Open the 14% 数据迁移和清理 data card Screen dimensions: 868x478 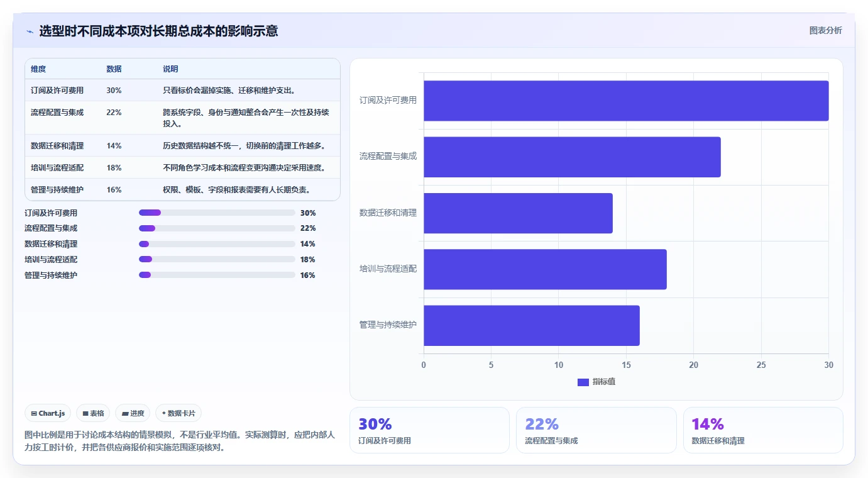(x=763, y=430)
